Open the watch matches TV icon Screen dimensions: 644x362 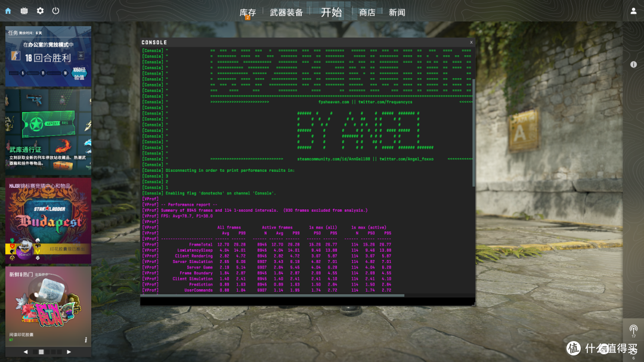(24, 11)
